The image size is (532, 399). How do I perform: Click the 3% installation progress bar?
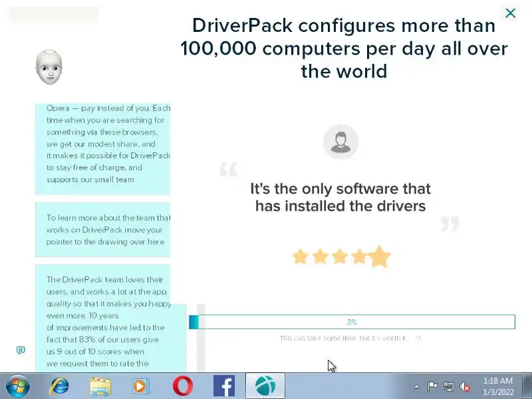(352, 322)
